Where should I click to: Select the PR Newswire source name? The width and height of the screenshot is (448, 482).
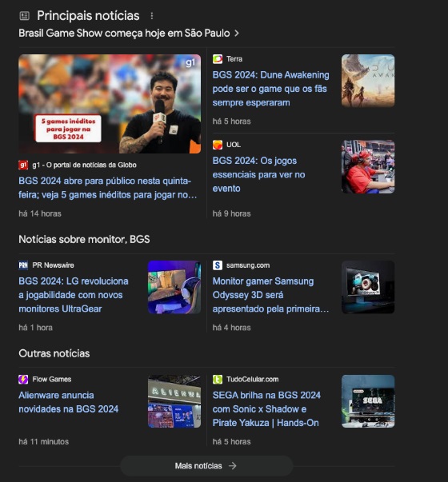coord(54,265)
